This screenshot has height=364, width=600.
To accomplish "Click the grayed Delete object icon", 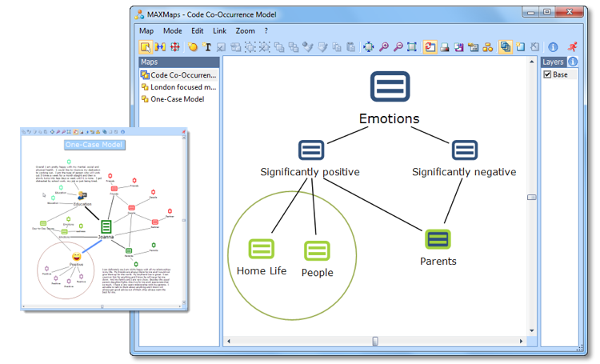I will [221, 47].
